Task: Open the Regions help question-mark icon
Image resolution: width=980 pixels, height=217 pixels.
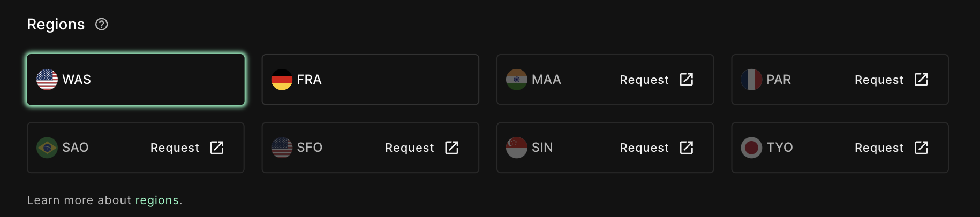Action: click(x=102, y=24)
